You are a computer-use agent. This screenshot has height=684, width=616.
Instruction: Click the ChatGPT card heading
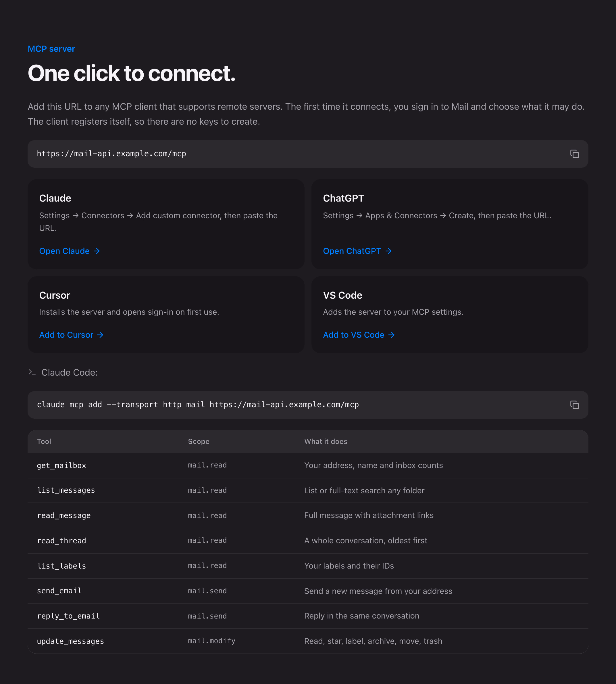344,198
